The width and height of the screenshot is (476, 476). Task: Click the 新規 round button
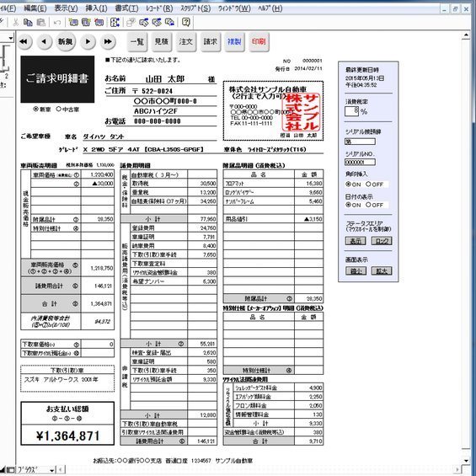66,41
